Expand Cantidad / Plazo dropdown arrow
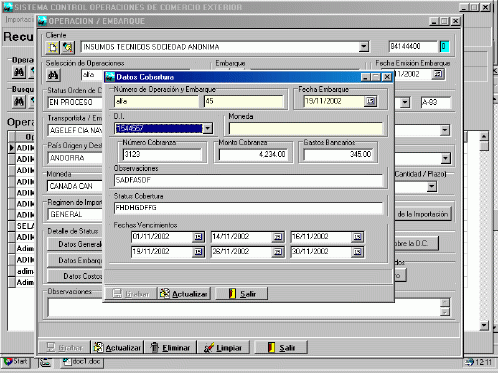The width and height of the screenshot is (498, 373). (x=432, y=186)
